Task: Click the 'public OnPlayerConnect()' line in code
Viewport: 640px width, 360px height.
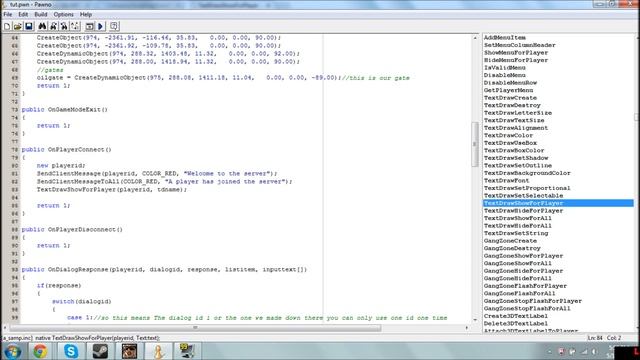Action: [x=67, y=149]
